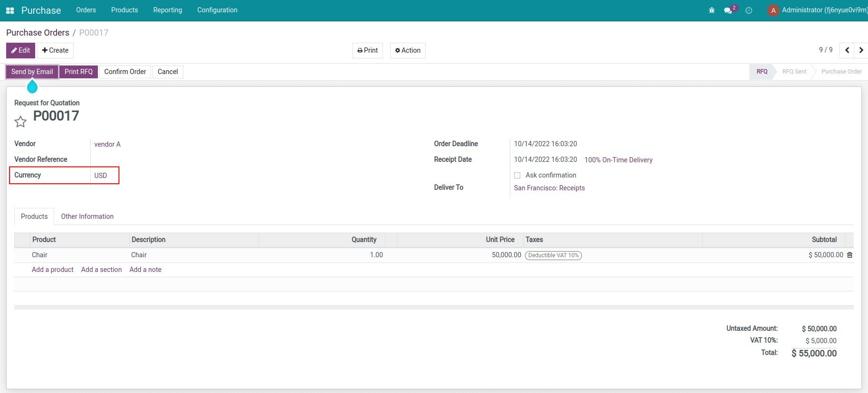Switch to the Other Information tab
The height and width of the screenshot is (393, 868).
click(x=87, y=216)
